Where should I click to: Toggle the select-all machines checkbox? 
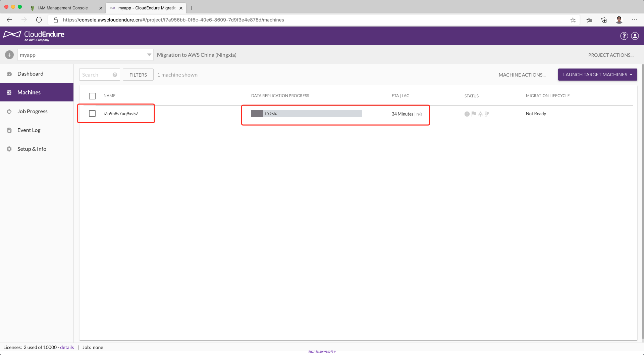92,96
